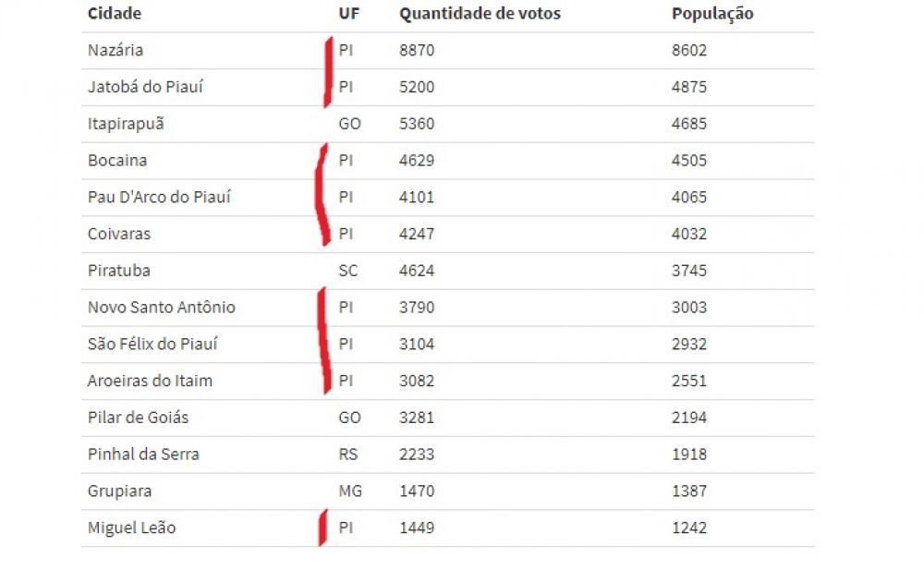Select the Grupiara city cell
This screenshot has width=924, height=570.
119,491
